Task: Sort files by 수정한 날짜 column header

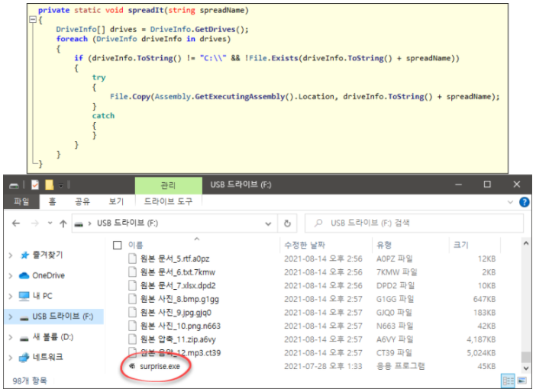Action: [305, 245]
